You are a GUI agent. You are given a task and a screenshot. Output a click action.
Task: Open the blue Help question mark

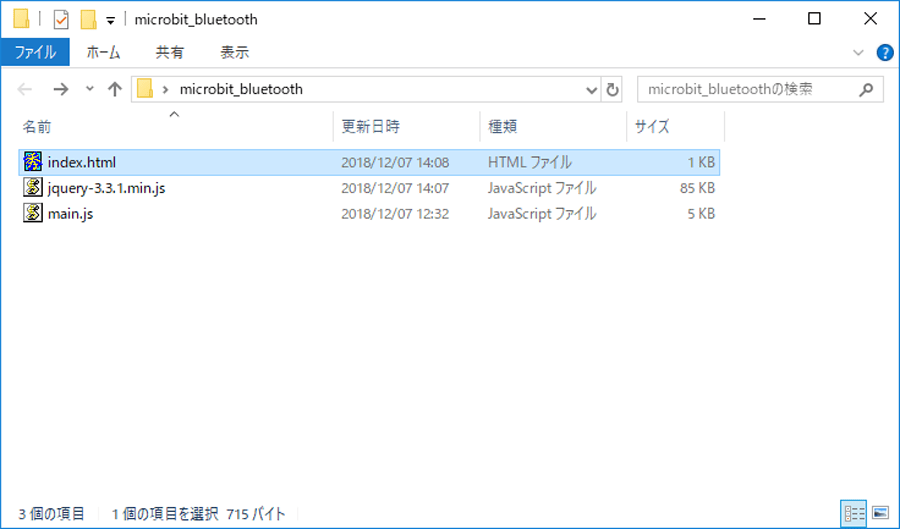click(885, 53)
